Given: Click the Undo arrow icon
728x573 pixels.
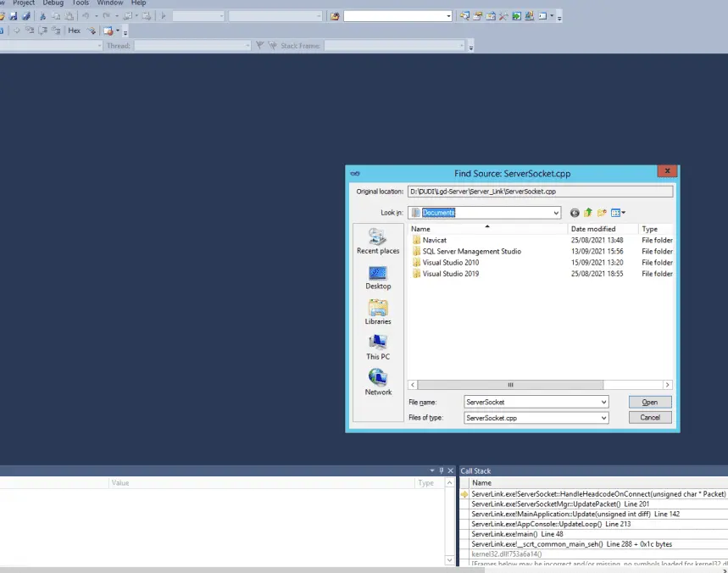Looking at the screenshot, I should tap(86, 16).
